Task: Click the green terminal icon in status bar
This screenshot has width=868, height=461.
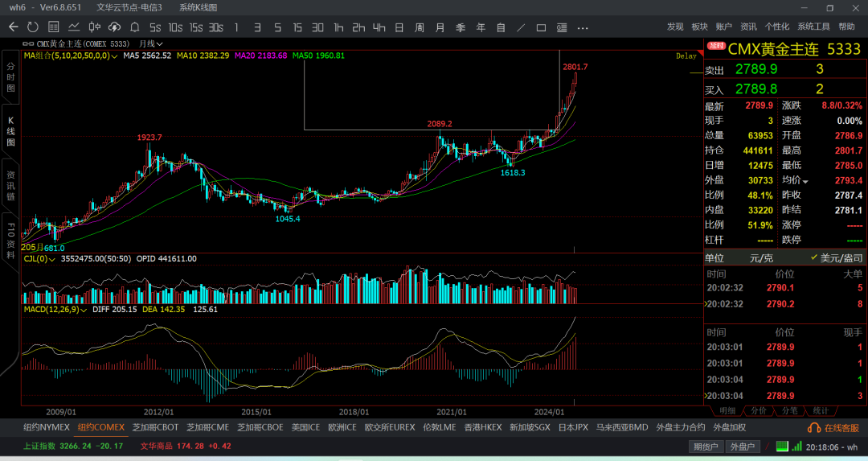Action: tap(782, 446)
